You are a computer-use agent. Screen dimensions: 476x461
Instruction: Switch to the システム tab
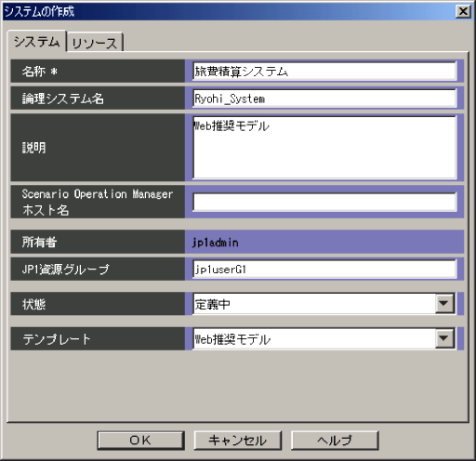coord(36,41)
